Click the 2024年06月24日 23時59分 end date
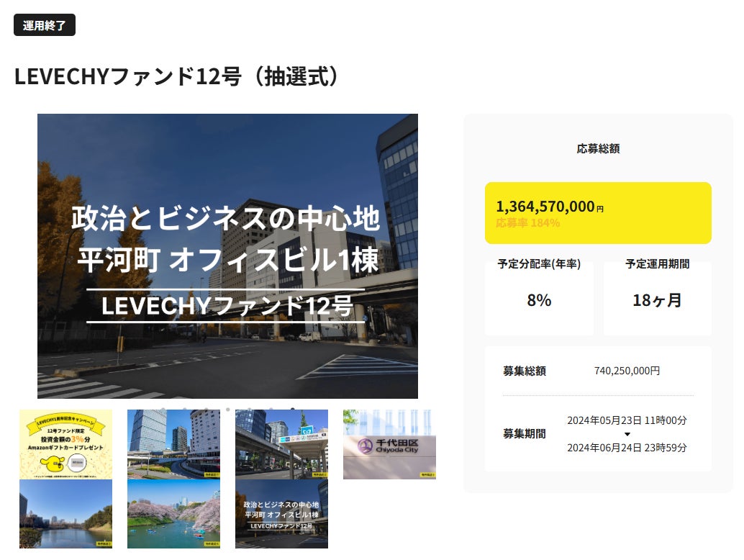 [627, 448]
